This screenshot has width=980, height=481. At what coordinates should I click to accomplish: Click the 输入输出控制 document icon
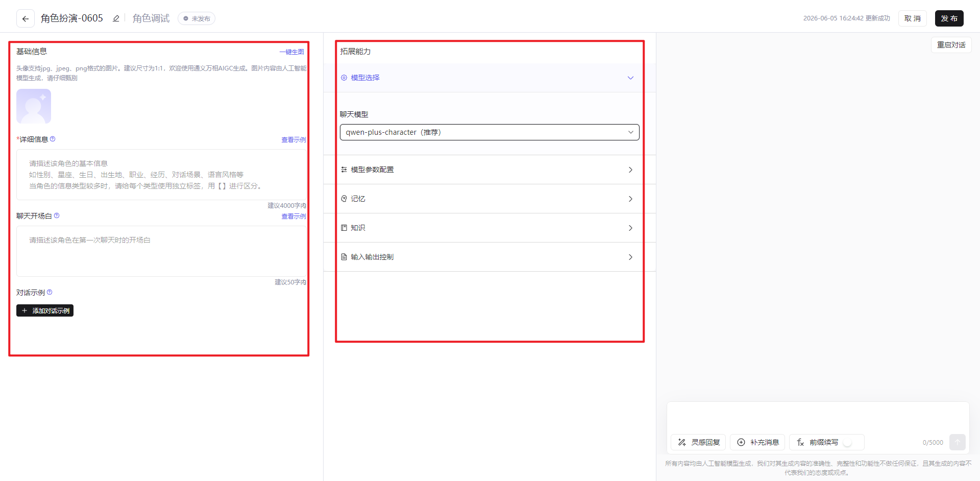[x=344, y=257]
